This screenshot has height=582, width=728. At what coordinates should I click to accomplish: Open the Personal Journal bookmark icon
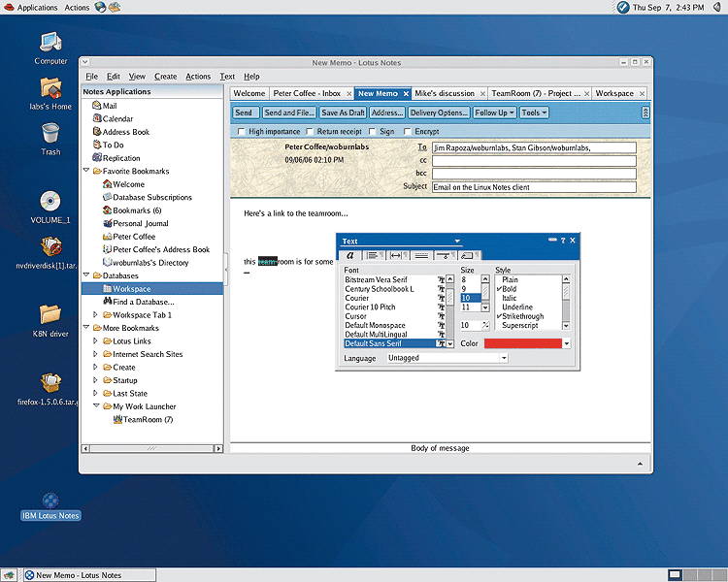[107, 223]
